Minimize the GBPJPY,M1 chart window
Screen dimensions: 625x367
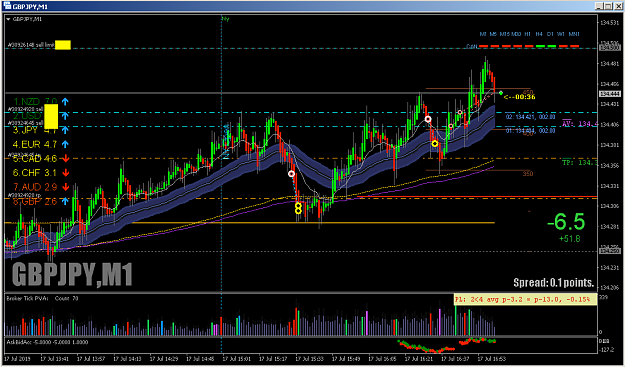pyautogui.click(x=599, y=6)
